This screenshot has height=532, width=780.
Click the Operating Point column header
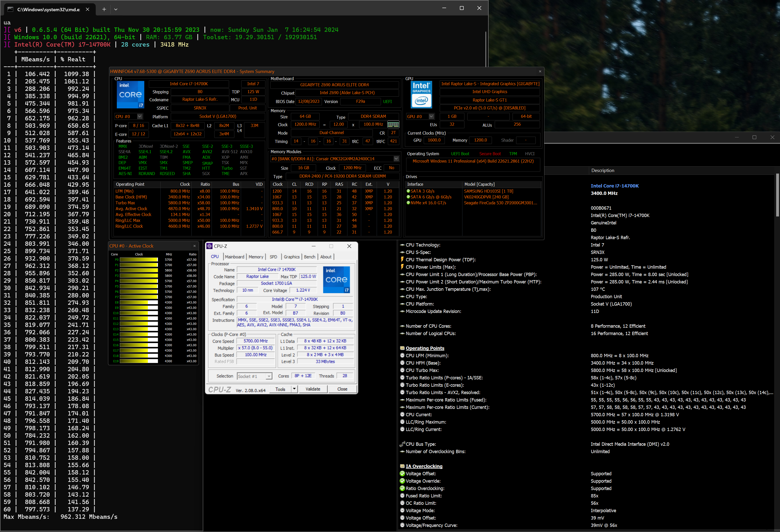pyautogui.click(x=137, y=184)
